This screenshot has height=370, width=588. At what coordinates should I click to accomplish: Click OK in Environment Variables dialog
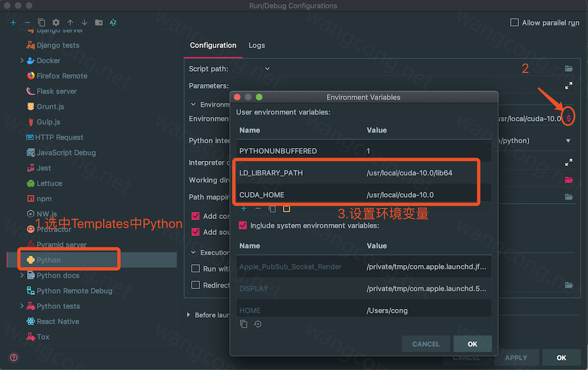tap(473, 344)
